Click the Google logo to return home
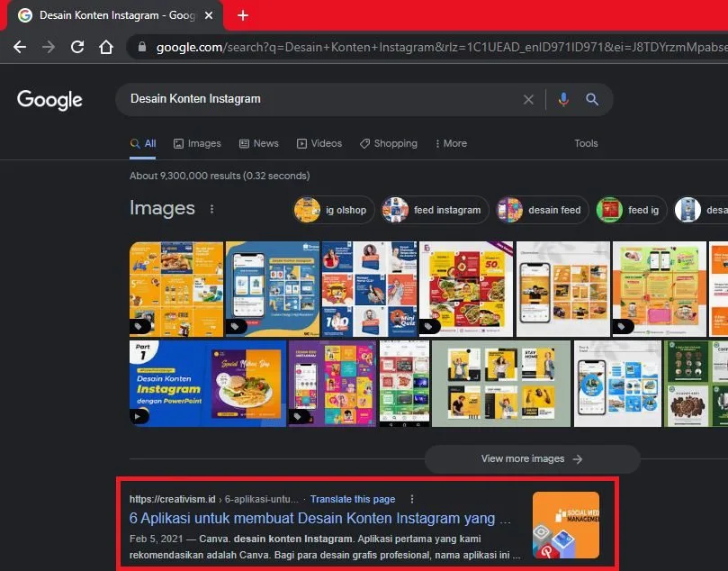This screenshot has width=728, height=571. pyautogui.click(x=49, y=100)
